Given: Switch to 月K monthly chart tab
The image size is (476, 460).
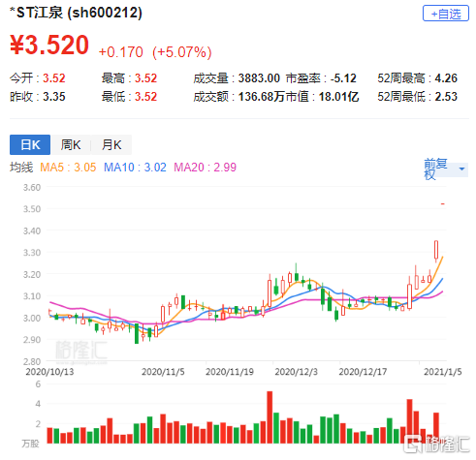Looking at the screenshot, I should (x=111, y=144).
